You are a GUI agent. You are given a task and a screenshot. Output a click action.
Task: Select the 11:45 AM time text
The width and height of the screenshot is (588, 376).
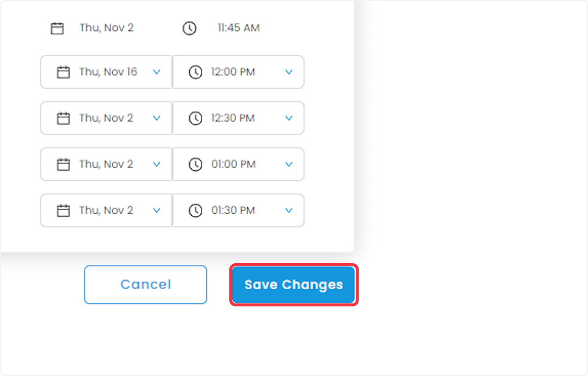[239, 28]
